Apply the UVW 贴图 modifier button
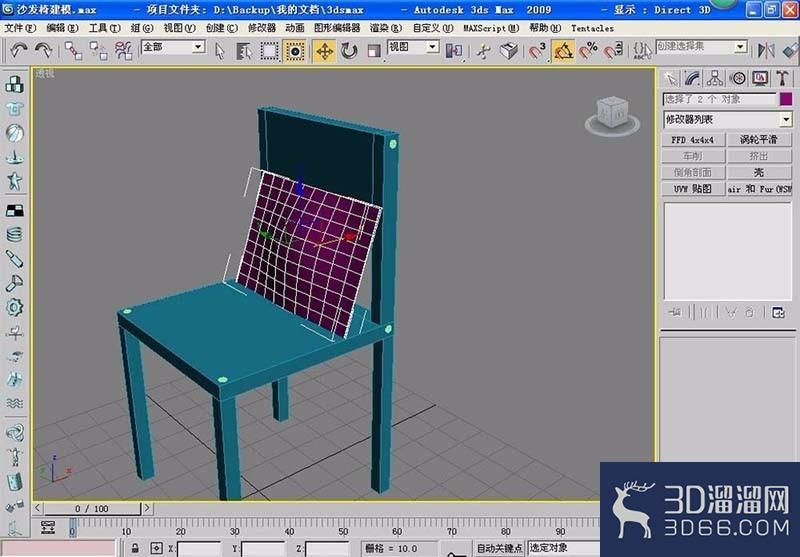The width and height of the screenshot is (800, 557). 693,189
